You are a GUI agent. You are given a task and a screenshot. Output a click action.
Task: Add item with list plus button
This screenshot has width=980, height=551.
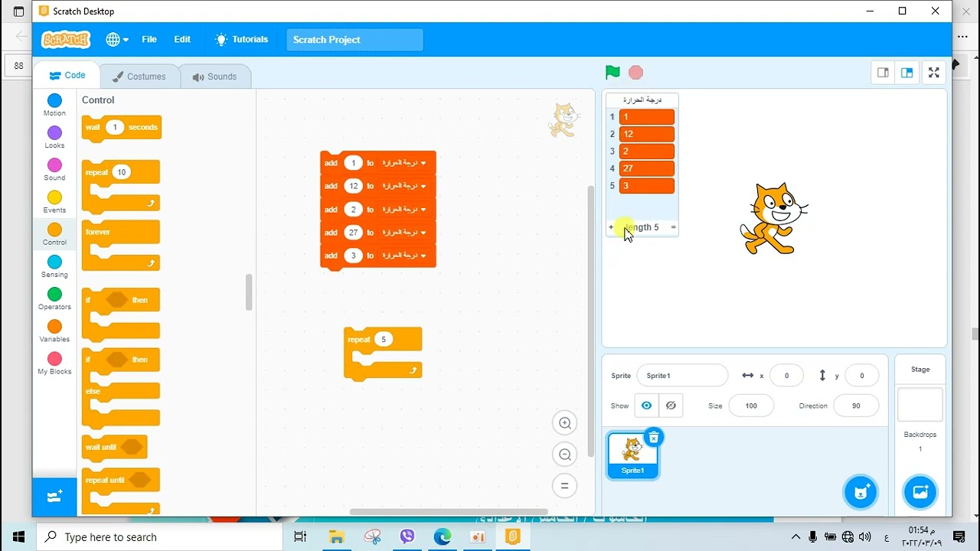click(x=611, y=227)
